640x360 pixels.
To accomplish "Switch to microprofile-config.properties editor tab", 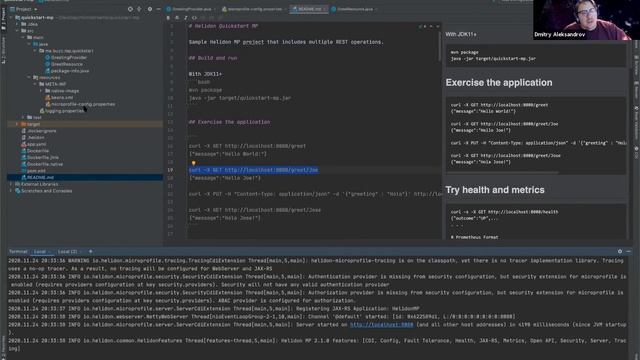I will 254,9.
